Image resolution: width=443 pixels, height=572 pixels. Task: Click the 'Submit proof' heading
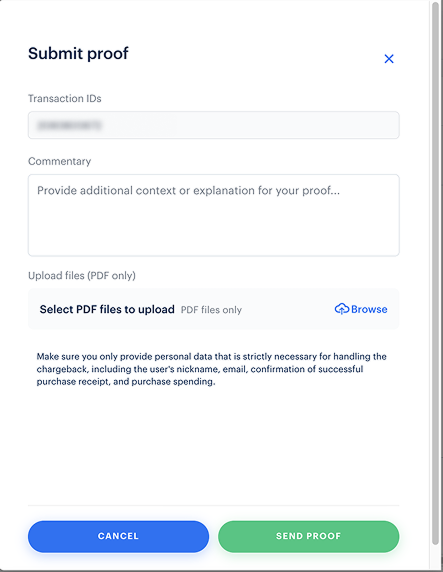click(78, 53)
